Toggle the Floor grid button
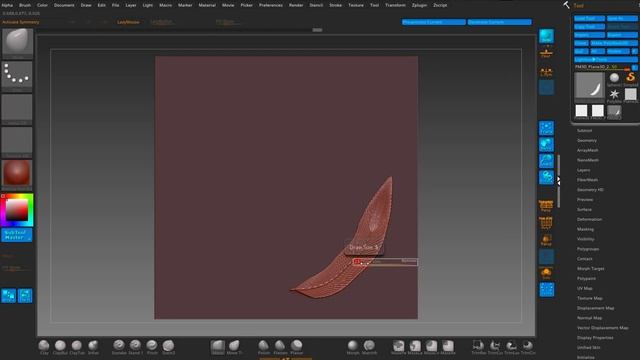 546,53
